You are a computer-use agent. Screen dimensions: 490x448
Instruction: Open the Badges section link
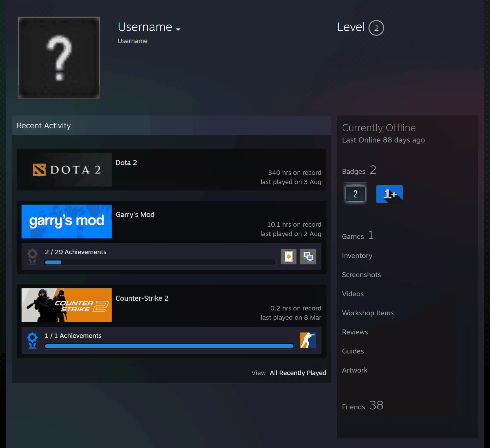(359, 170)
